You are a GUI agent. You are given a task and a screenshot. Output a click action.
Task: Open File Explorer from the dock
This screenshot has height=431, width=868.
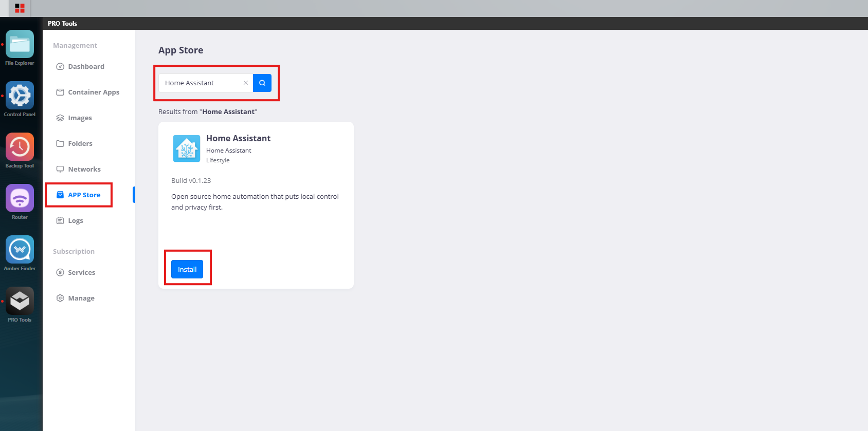(x=20, y=44)
